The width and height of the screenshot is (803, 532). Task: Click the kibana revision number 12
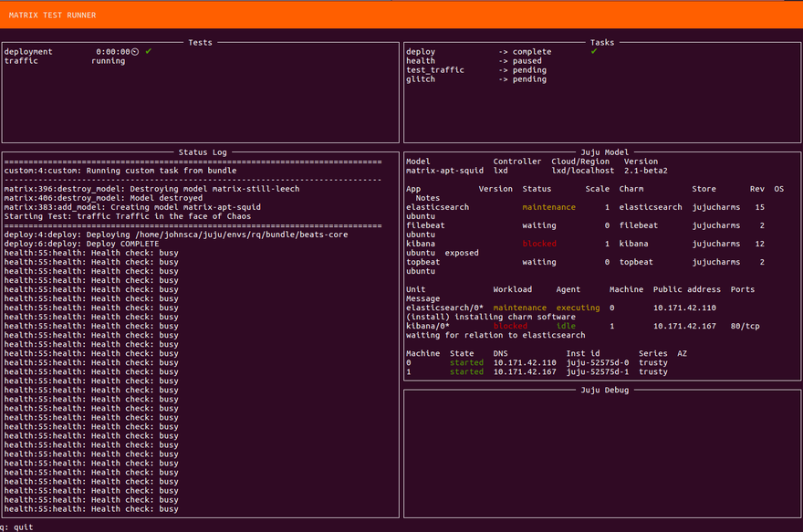(760, 244)
